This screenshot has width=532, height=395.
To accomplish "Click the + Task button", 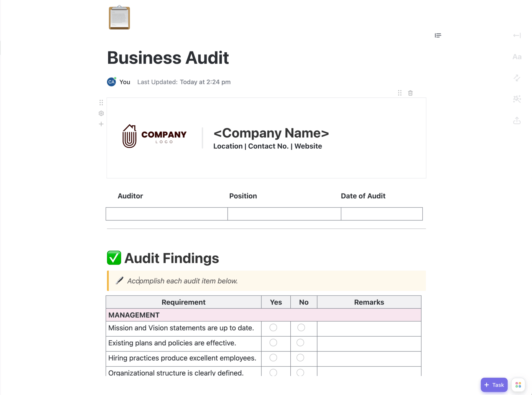I will coord(494,384).
